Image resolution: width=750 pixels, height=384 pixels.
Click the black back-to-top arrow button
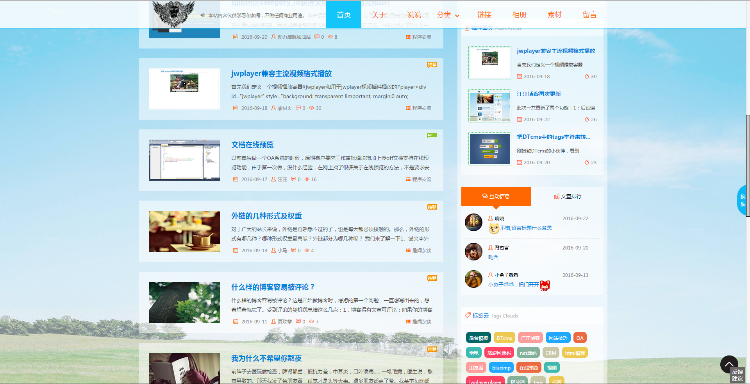[729, 364]
